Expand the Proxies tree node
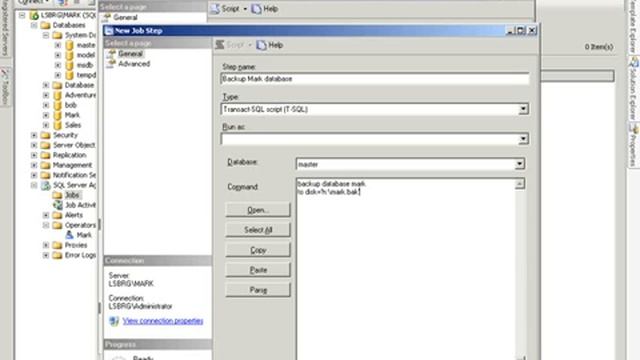 click(46, 245)
